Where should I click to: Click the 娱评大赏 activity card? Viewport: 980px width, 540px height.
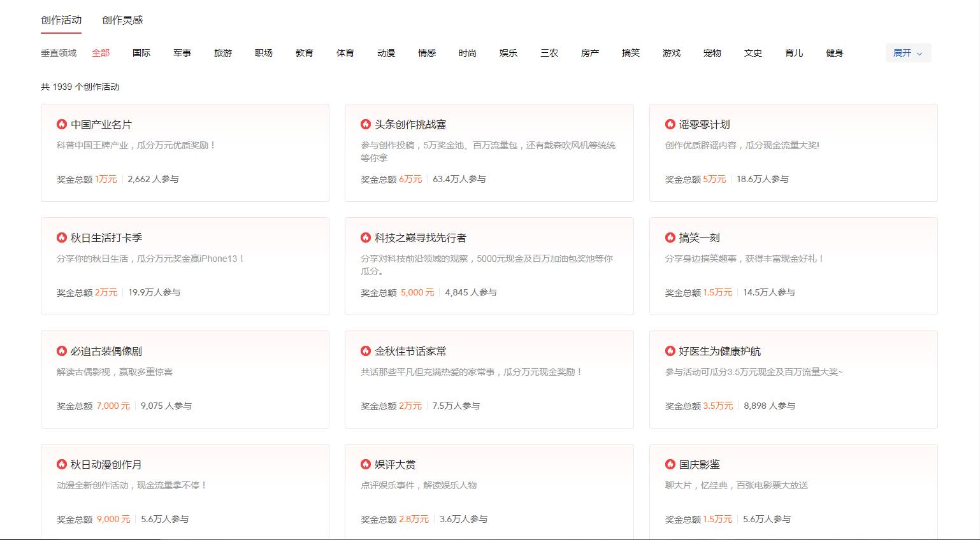(489, 490)
